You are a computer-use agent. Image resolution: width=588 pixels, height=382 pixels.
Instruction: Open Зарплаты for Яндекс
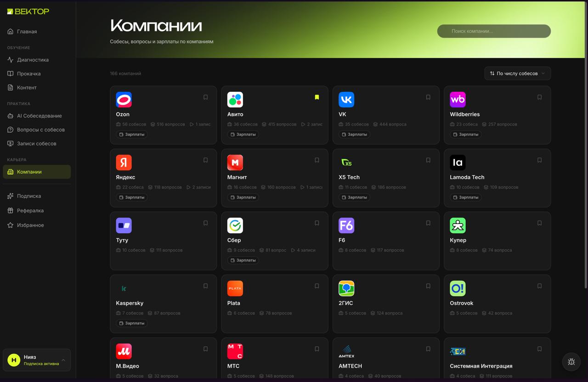pyautogui.click(x=132, y=197)
